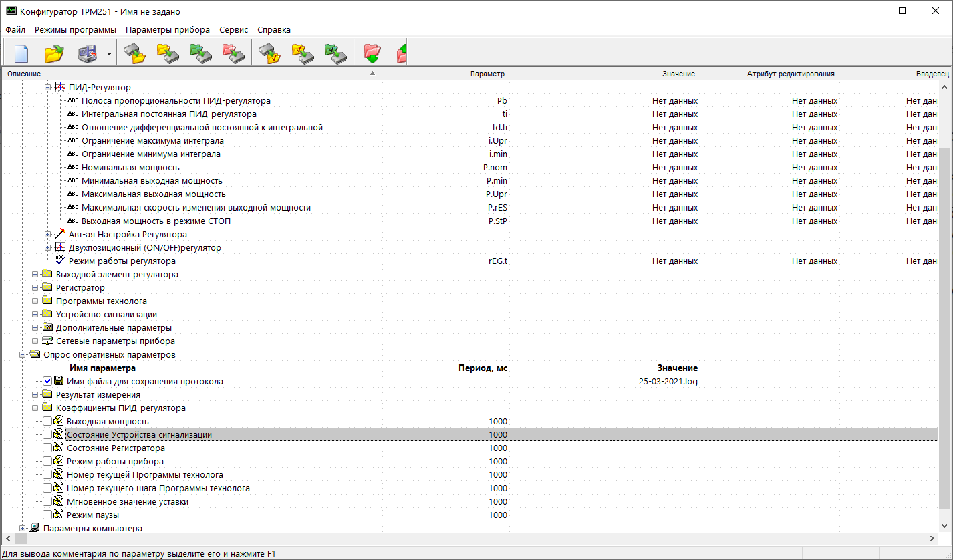Image resolution: width=953 pixels, height=560 pixels.
Task: Click the horizontal scrollbar right arrow
Action: coord(933,539)
